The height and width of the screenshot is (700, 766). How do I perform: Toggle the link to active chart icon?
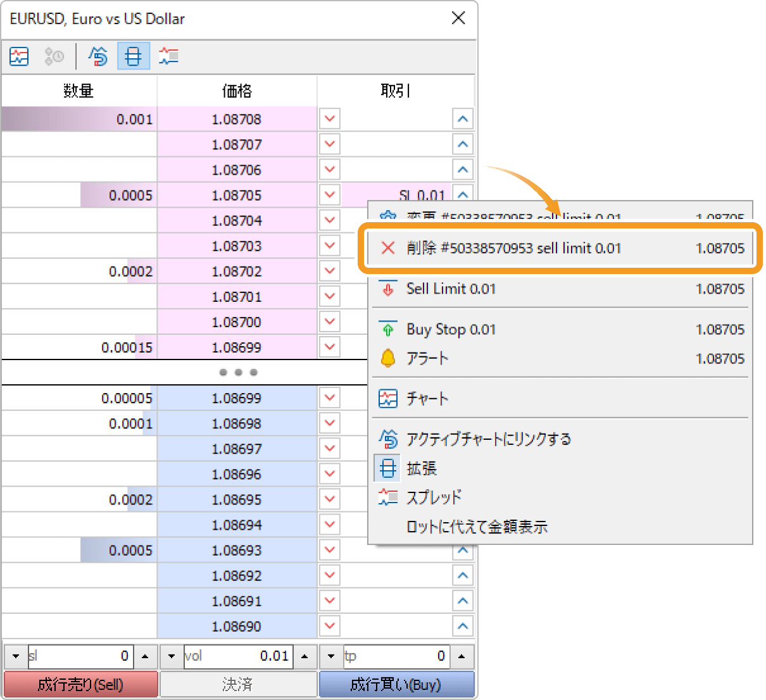click(x=97, y=56)
